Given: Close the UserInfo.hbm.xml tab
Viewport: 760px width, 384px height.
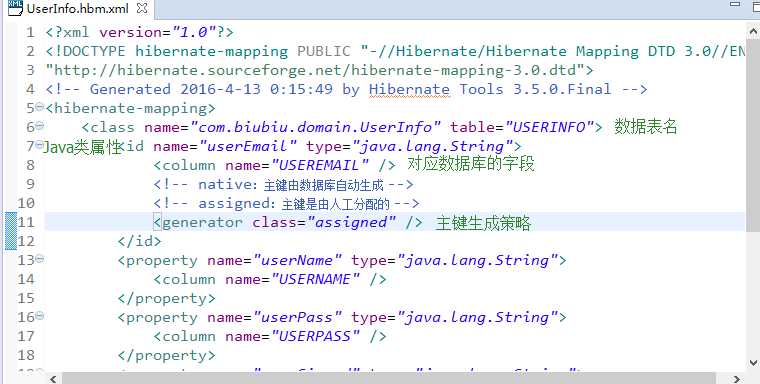Looking at the screenshot, I should (142, 8).
